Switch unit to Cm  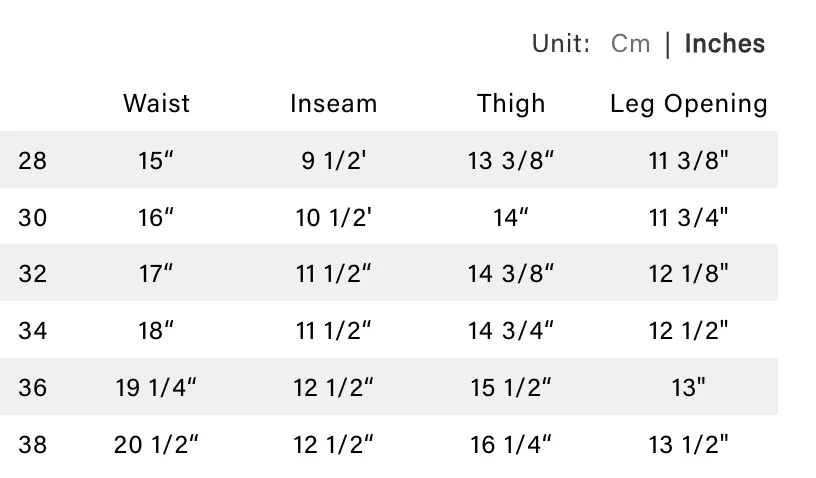coord(630,44)
